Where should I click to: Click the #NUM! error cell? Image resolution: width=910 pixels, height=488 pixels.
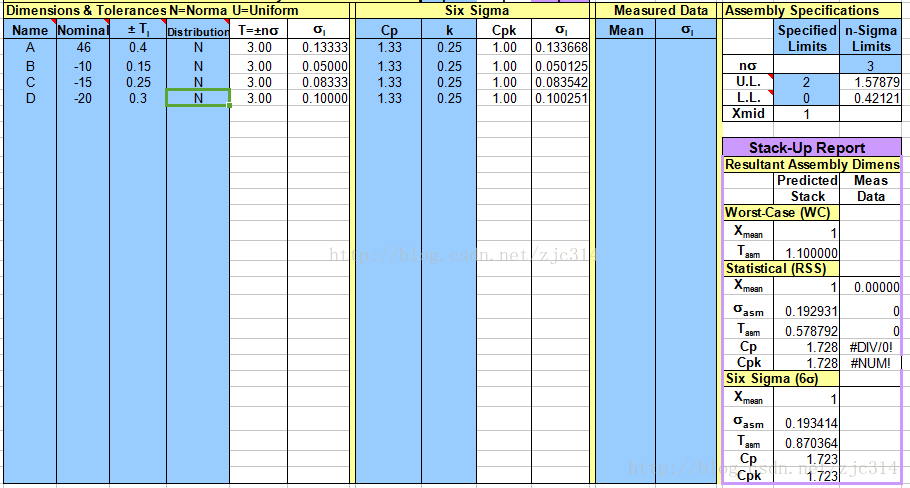pos(871,363)
